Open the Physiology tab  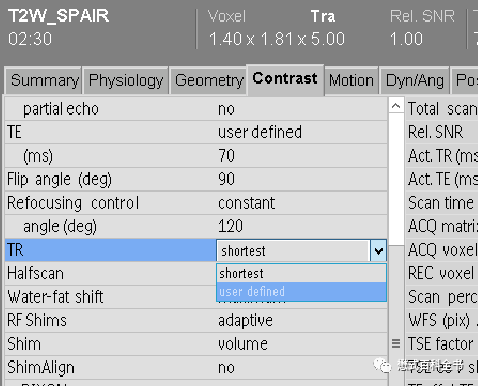pyautogui.click(x=126, y=80)
